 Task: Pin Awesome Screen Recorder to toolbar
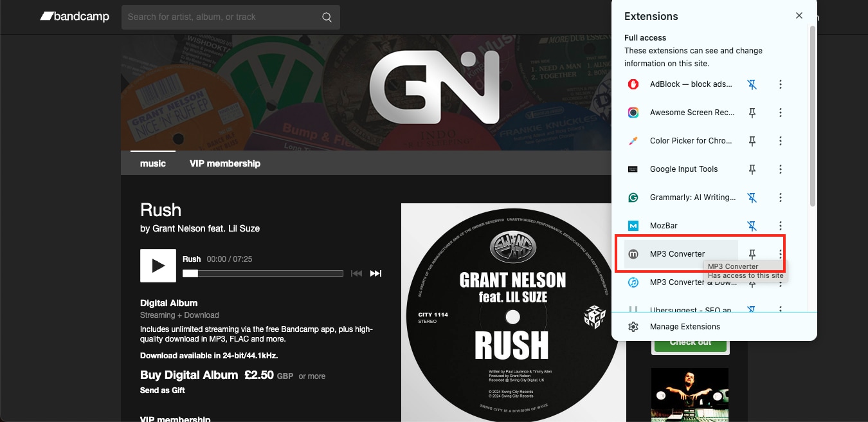(x=752, y=113)
